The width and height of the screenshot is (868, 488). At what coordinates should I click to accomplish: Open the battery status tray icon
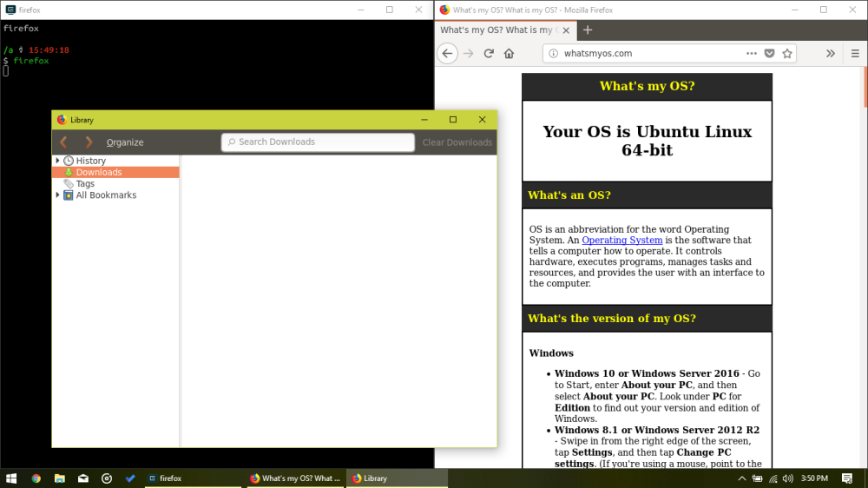click(x=757, y=478)
